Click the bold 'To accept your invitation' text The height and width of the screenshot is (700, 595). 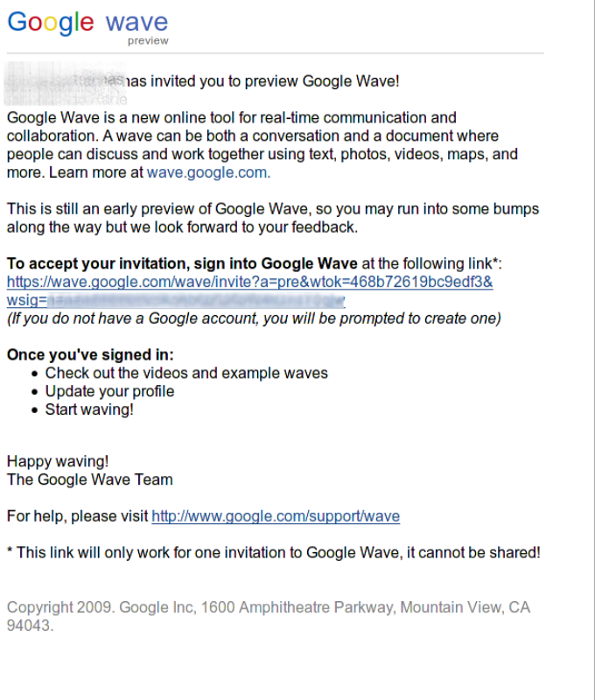182,264
